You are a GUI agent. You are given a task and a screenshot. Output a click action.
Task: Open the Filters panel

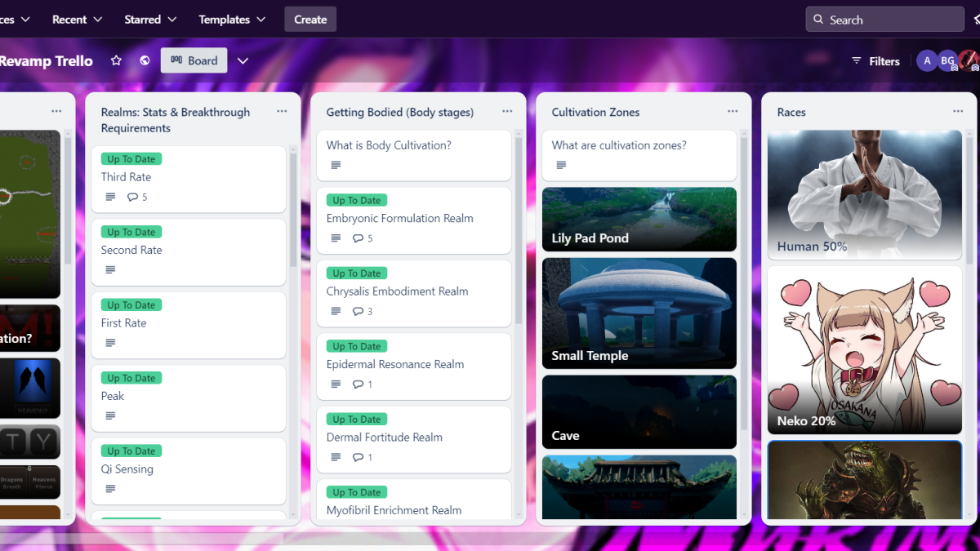point(875,60)
